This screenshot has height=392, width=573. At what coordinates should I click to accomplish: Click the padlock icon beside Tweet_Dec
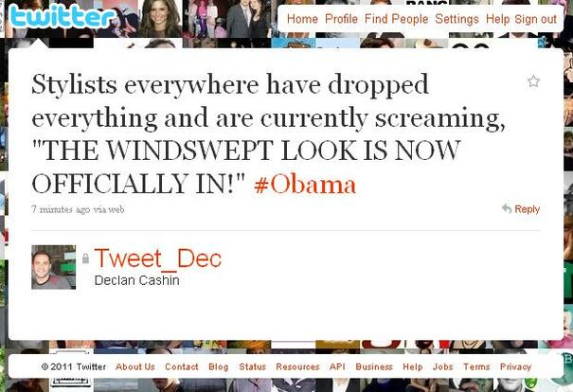[x=85, y=258]
